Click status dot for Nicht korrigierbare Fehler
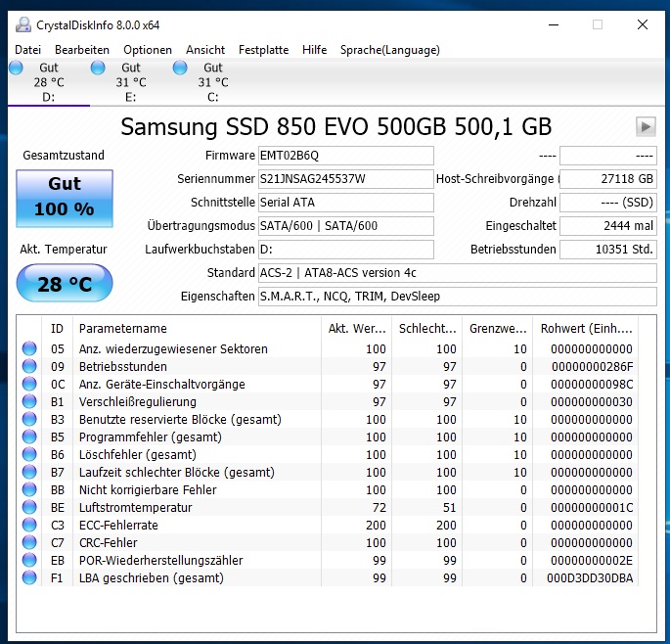 click(29, 489)
